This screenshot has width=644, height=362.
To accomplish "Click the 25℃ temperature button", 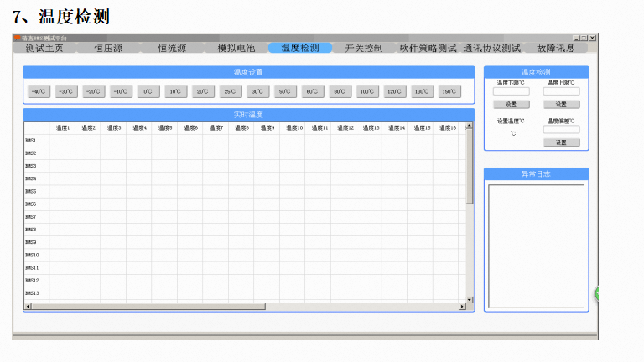I will [x=230, y=91].
